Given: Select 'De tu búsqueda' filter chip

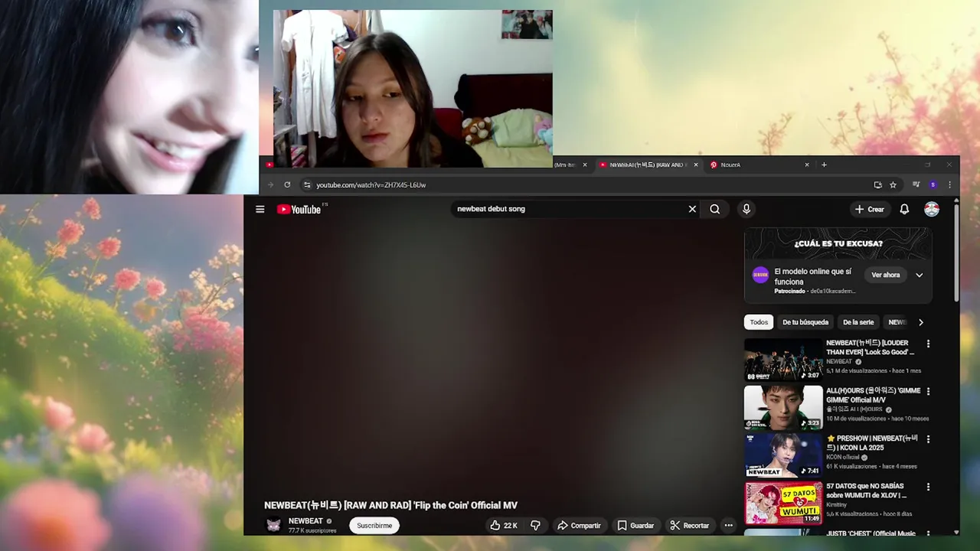Looking at the screenshot, I should coord(805,322).
